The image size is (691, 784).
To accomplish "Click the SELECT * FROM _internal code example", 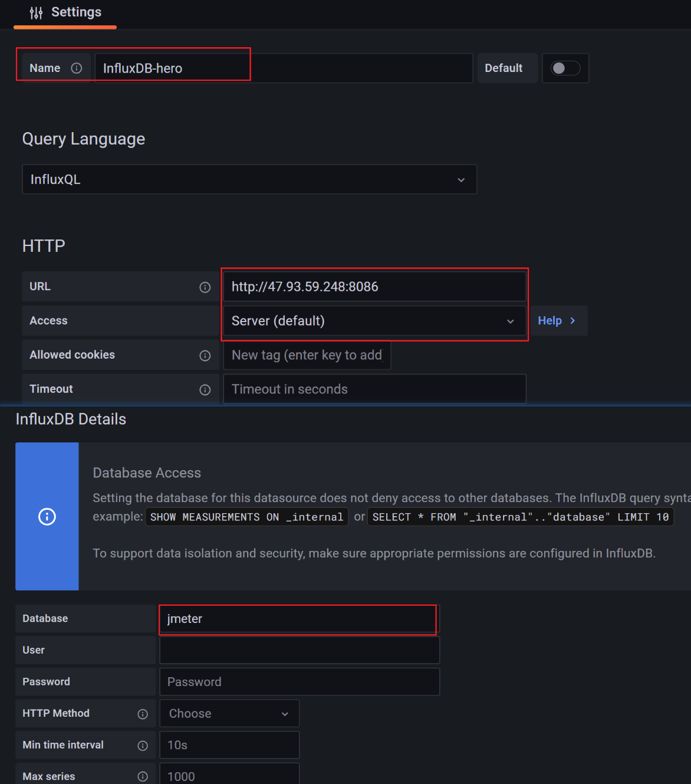I will (x=520, y=517).
